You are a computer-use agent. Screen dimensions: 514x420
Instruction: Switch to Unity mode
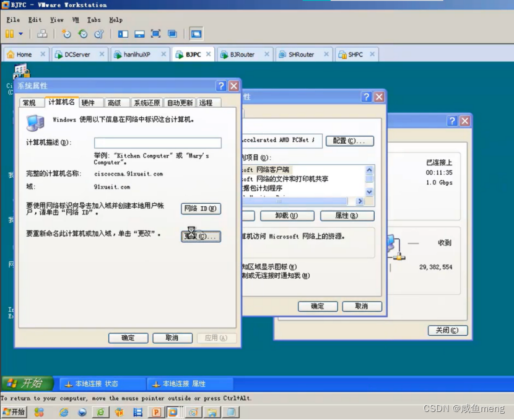pyautogui.click(x=172, y=34)
